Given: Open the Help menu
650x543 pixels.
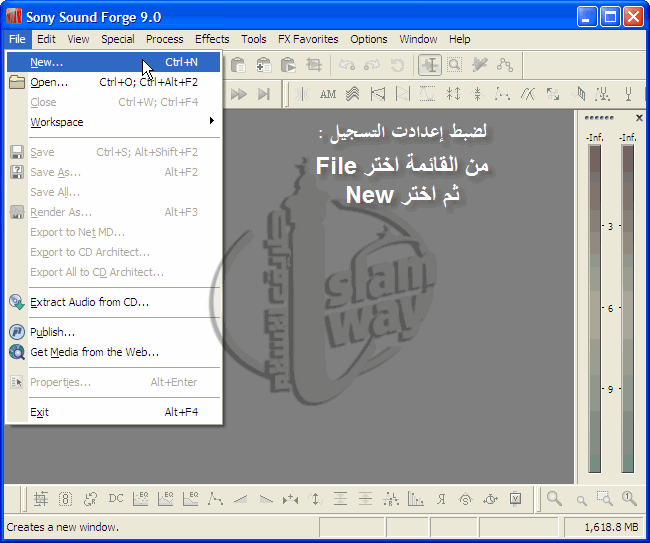Looking at the screenshot, I should click(459, 39).
